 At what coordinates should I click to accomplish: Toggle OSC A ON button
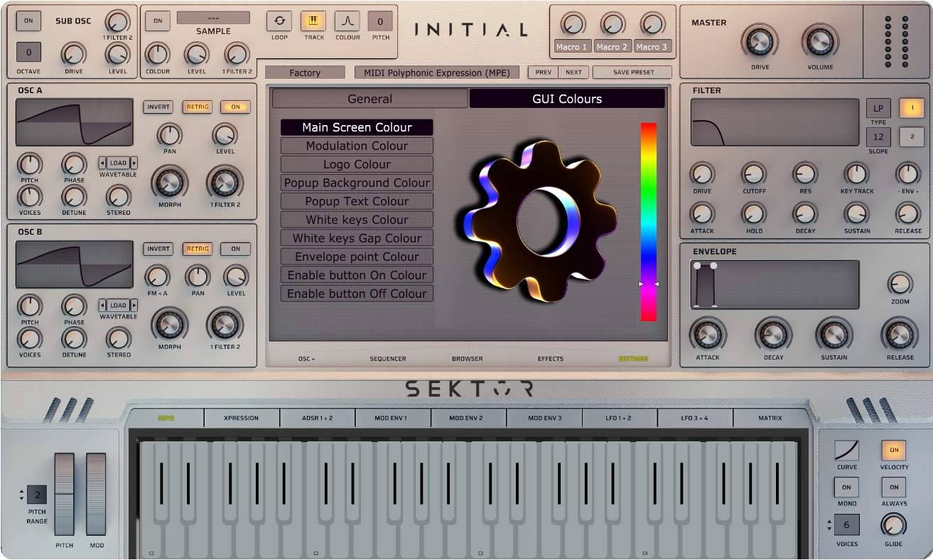(x=235, y=107)
